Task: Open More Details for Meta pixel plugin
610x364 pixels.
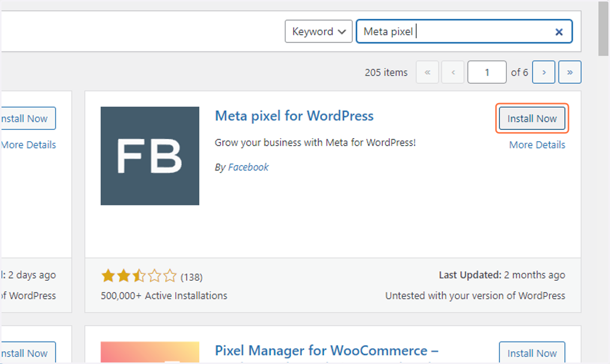Action: coord(537,145)
